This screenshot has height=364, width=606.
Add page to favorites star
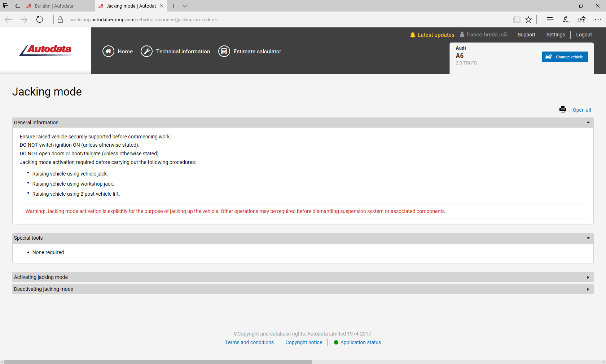(528, 20)
